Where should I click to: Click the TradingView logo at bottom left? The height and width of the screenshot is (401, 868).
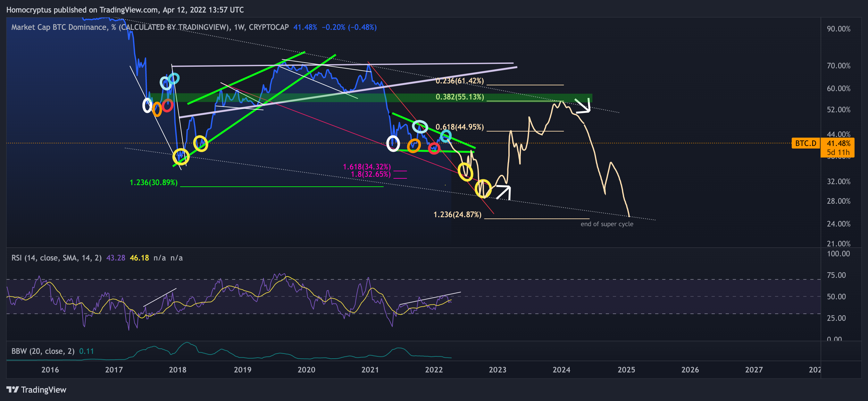coord(37,389)
